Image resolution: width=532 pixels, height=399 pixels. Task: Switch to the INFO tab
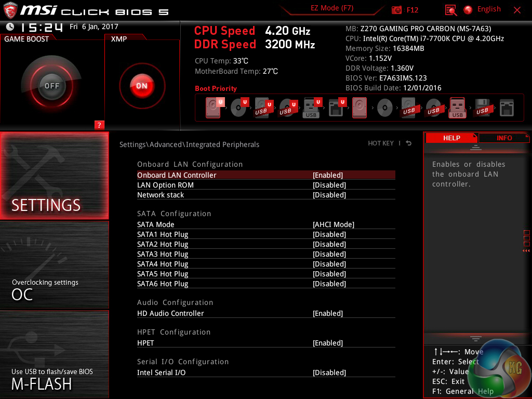504,138
